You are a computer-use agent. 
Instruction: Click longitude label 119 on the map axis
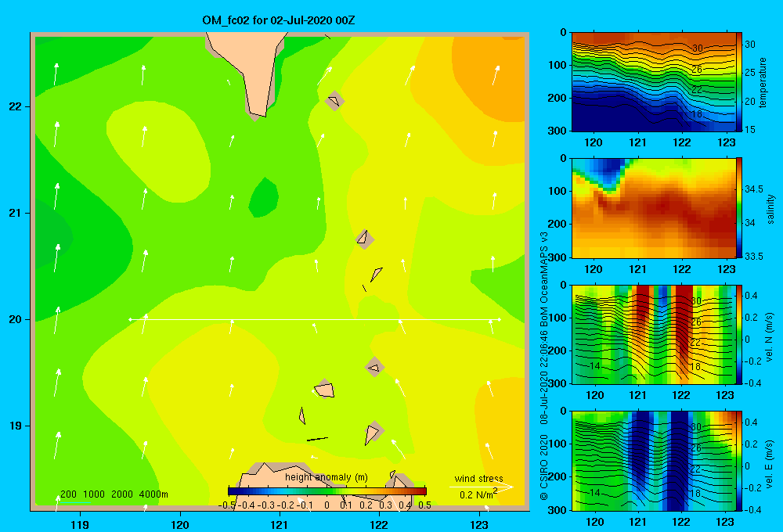81,524
